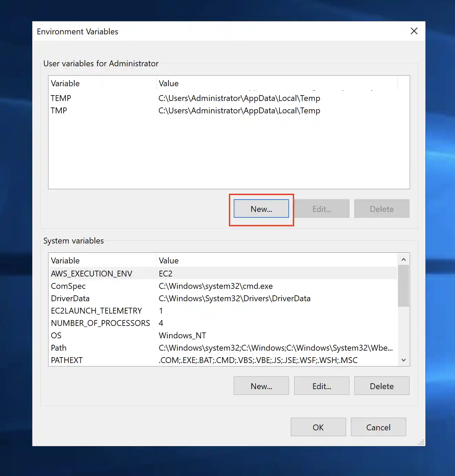Screen dimensions: 455x476
Task: Click New button under System variables
Action: tap(261, 386)
